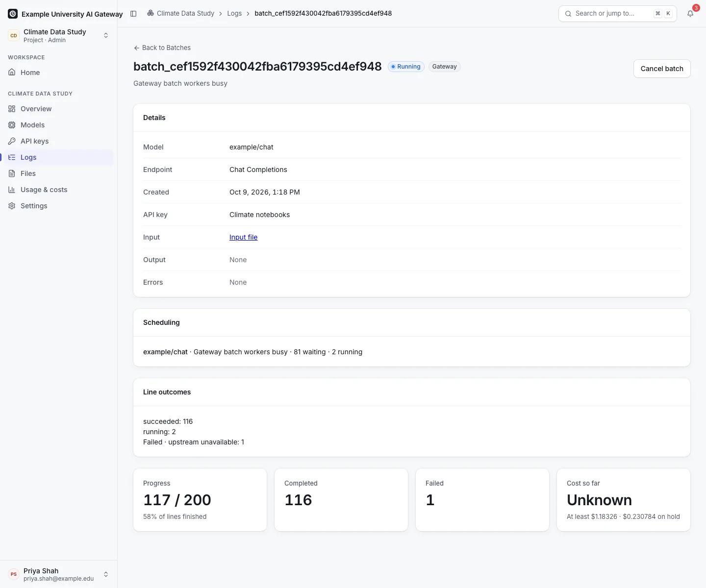706x588 pixels.
Task: Toggle the sidebar panel icon
Action: click(x=133, y=14)
